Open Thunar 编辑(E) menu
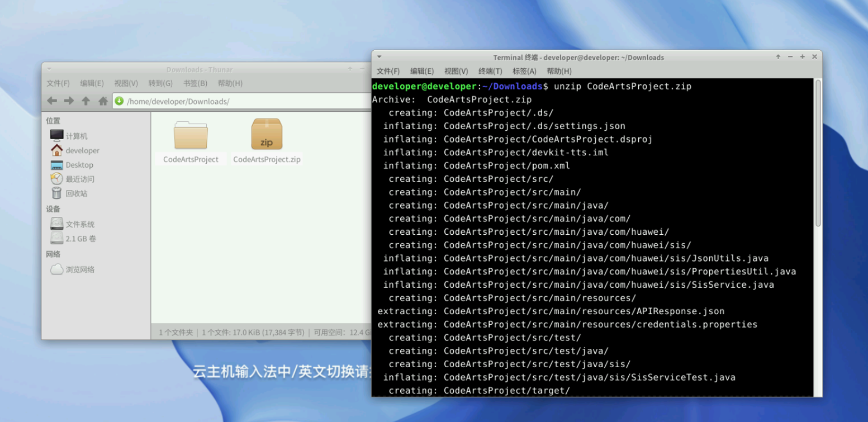This screenshot has height=422, width=868. (x=92, y=83)
